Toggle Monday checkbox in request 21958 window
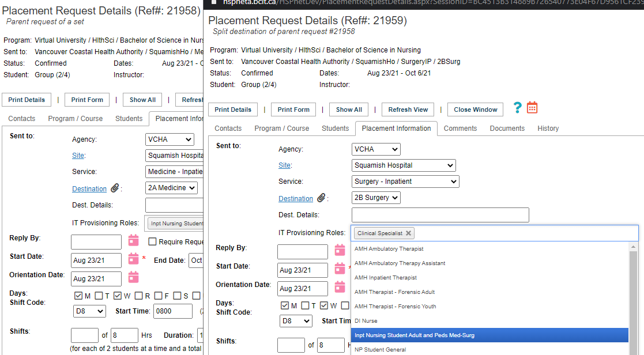Image resolution: width=644 pixels, height=355 pixels. click(78, 296)
